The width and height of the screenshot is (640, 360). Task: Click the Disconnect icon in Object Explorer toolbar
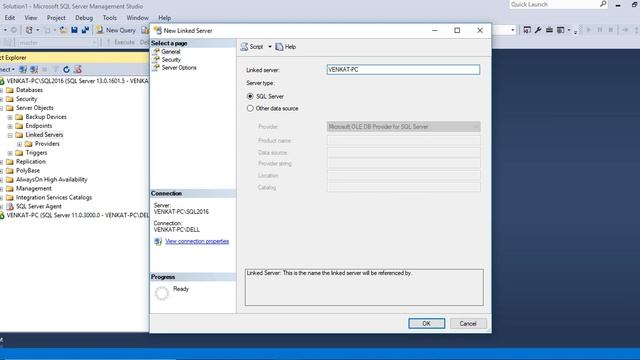tap(34, 69)
